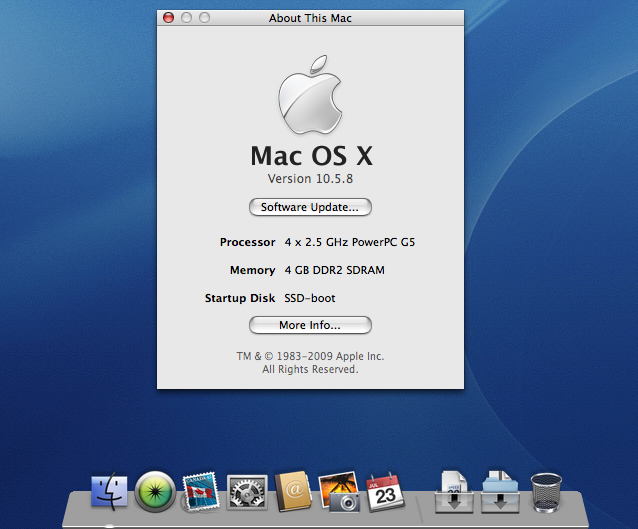The height and width of the screenshot is (529, 638).
Task: Click the About This Mac title bar
Action: click(310, 18)
